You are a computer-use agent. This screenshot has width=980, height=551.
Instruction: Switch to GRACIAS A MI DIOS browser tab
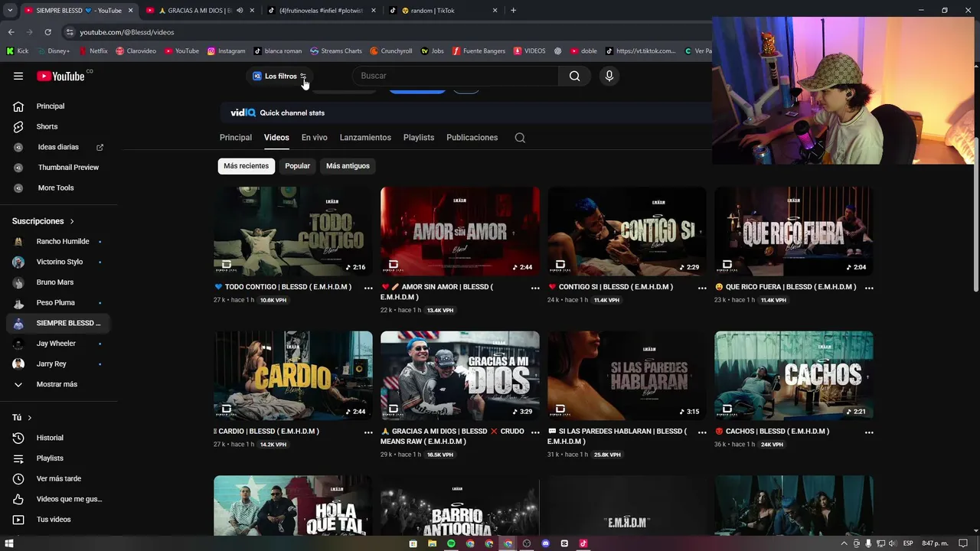[201, 11]
